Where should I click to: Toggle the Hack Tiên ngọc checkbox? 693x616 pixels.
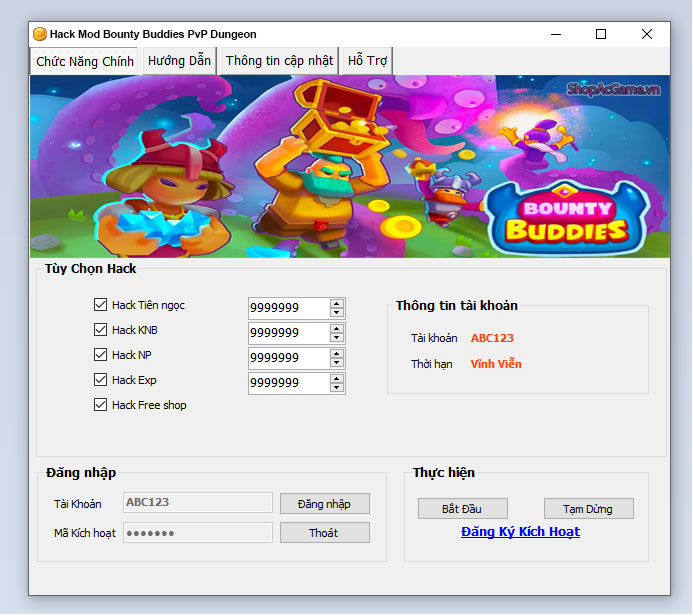[100, 304]
